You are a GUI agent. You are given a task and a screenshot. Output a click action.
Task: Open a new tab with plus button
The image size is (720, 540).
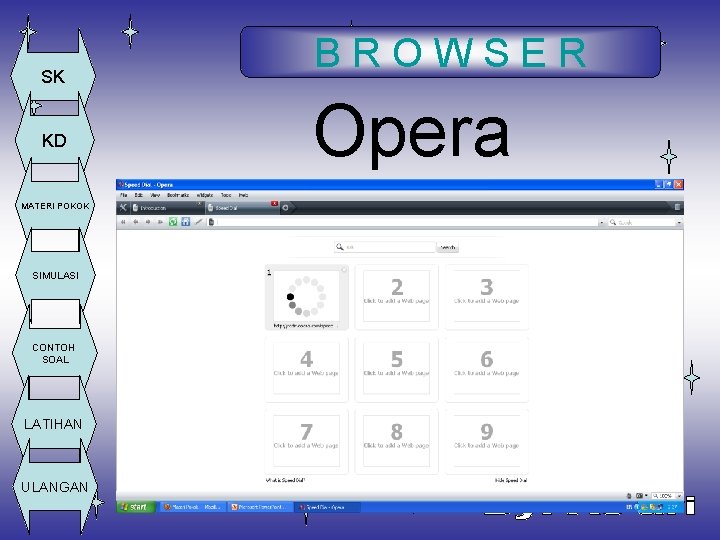click(285, 208)
